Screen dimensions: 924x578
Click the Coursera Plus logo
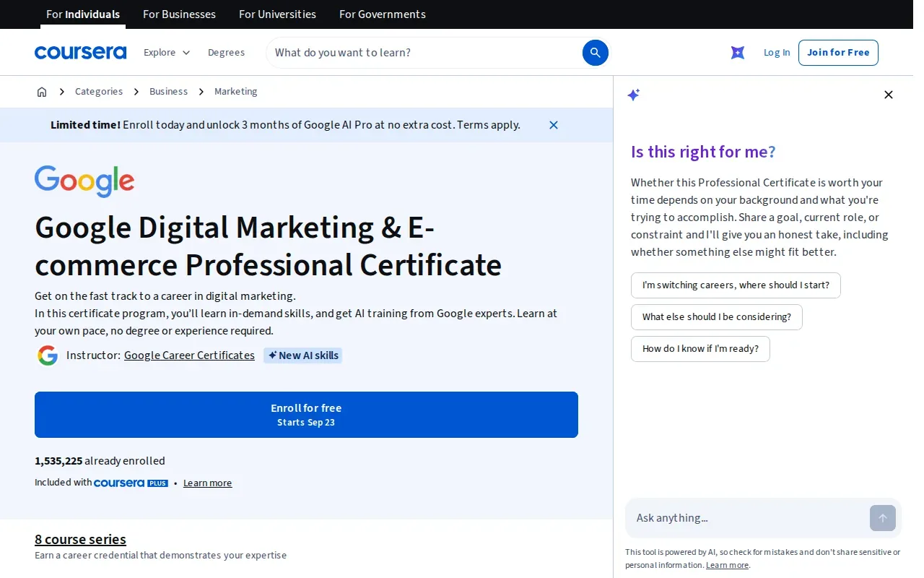[131, 483]
